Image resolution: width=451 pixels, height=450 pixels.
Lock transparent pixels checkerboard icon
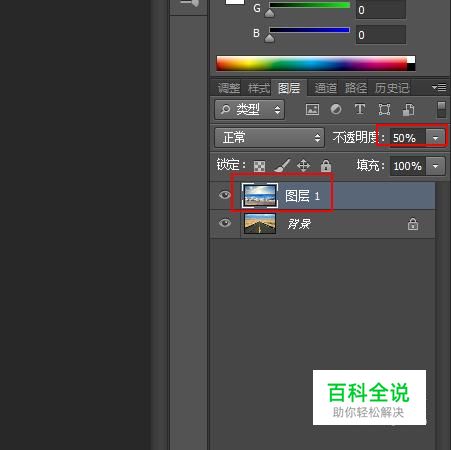pos(259,166)
